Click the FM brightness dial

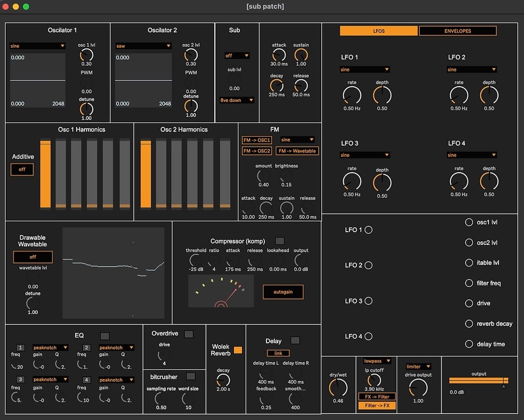pyautogui.click(x=286, y=175)
